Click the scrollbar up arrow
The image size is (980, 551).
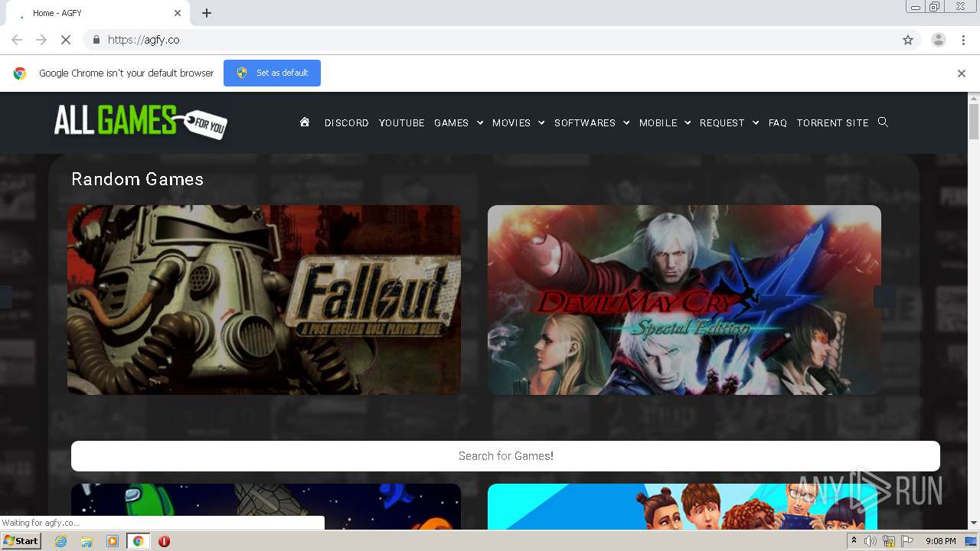pos(974,98)
